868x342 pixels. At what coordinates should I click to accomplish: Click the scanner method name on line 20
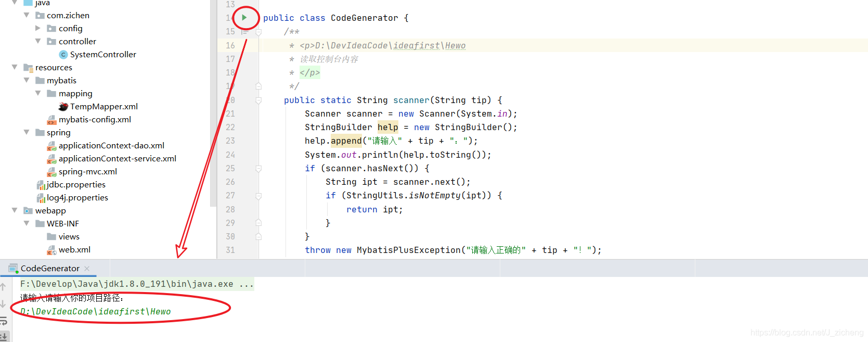coord(411,100)
